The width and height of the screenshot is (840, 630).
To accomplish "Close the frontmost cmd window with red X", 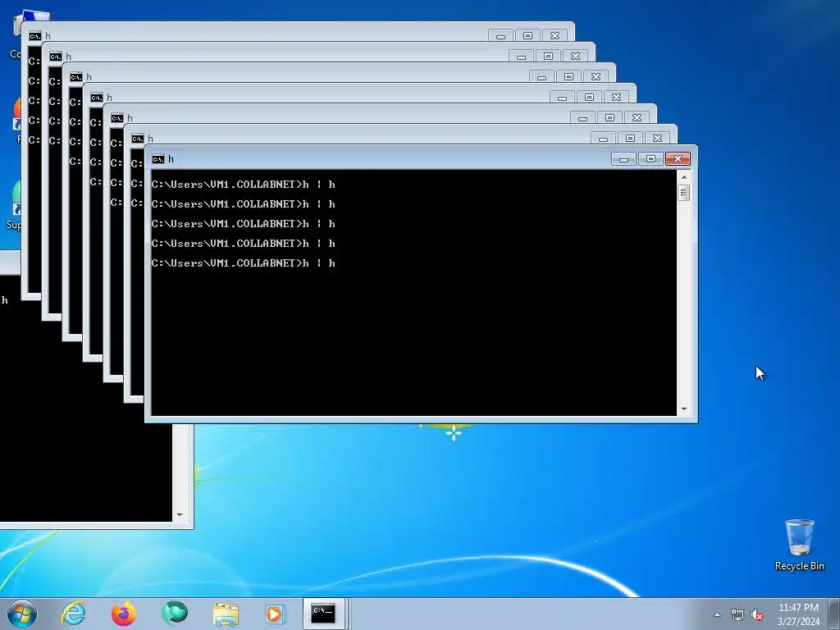I will 678,159.
